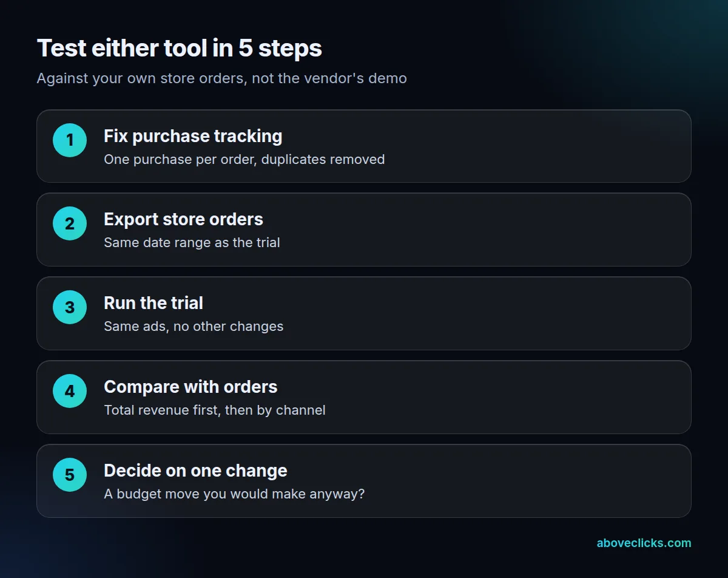The width and height of the screenshot is (728, 578).
Task: Click "A budget move you would make anyway?" text
Action: point(234,494)
